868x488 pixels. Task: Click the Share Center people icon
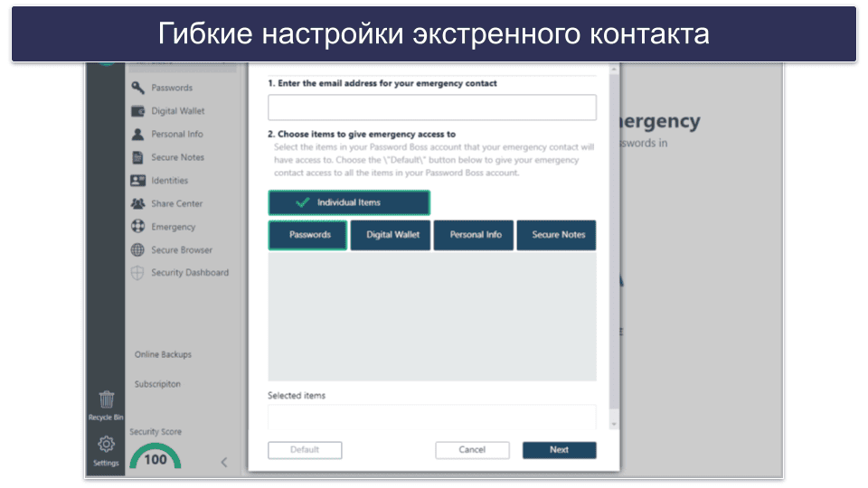[x=137, y=203]
